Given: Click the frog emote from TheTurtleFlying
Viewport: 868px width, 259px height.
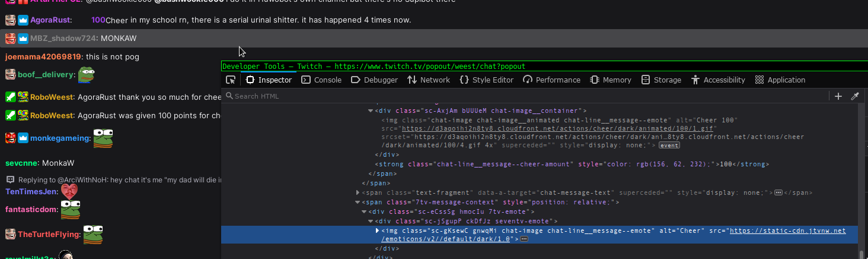Looking at the screenshot, I should click(x=92, y=235).
